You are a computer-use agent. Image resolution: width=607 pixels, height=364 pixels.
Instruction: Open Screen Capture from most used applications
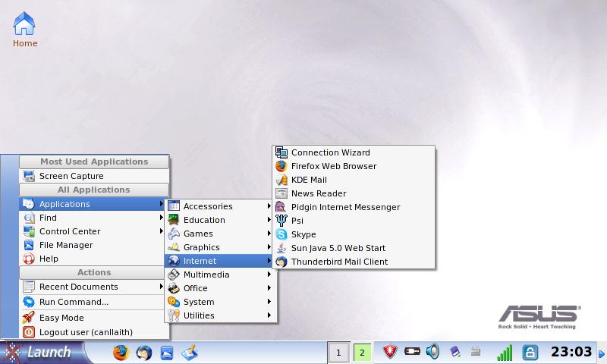pos(94,176)
